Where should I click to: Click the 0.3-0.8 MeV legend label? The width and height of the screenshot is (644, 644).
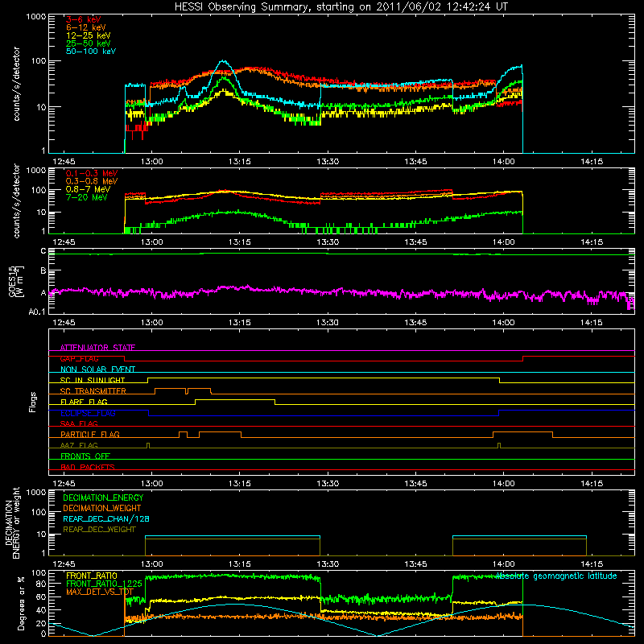92,181
